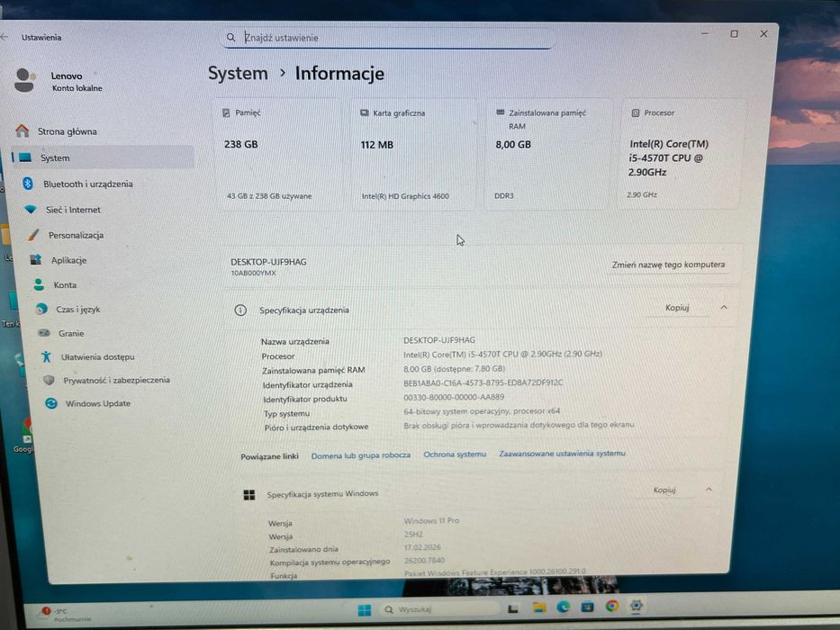Click Windows logo beside Specyfikacja systemu Windows

tap(249, 494)
